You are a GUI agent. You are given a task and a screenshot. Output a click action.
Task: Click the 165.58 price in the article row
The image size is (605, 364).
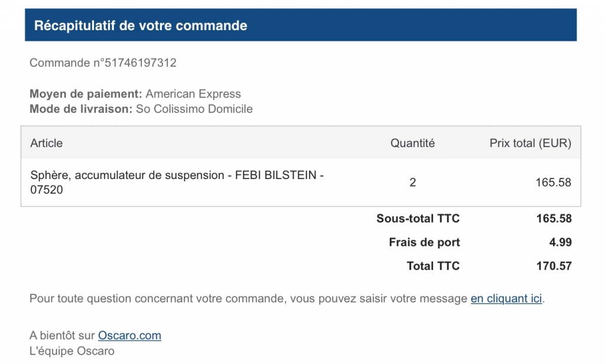point(553,183)
